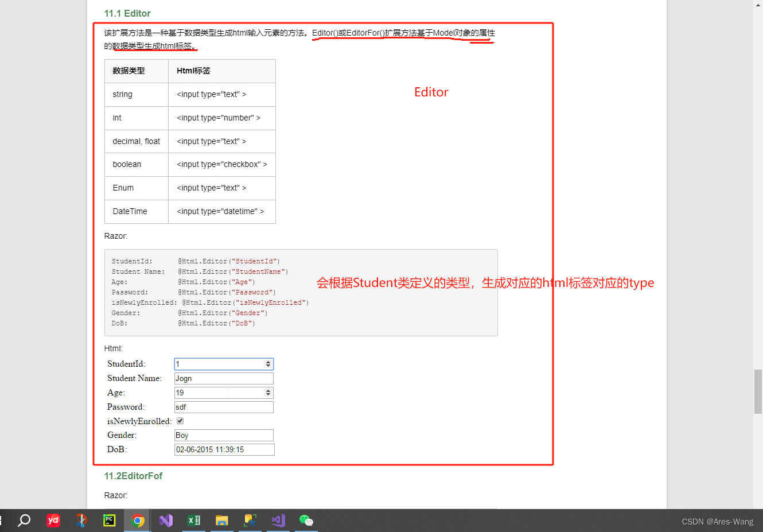
Task: Click the @Html.Editor("isNewlyEnrolled") code line
Action: [246, 302]
